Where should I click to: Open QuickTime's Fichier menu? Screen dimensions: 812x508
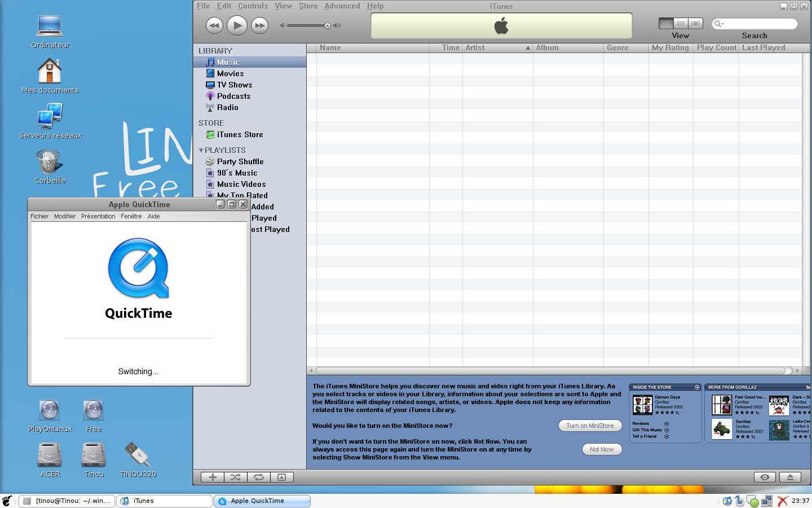39,216
